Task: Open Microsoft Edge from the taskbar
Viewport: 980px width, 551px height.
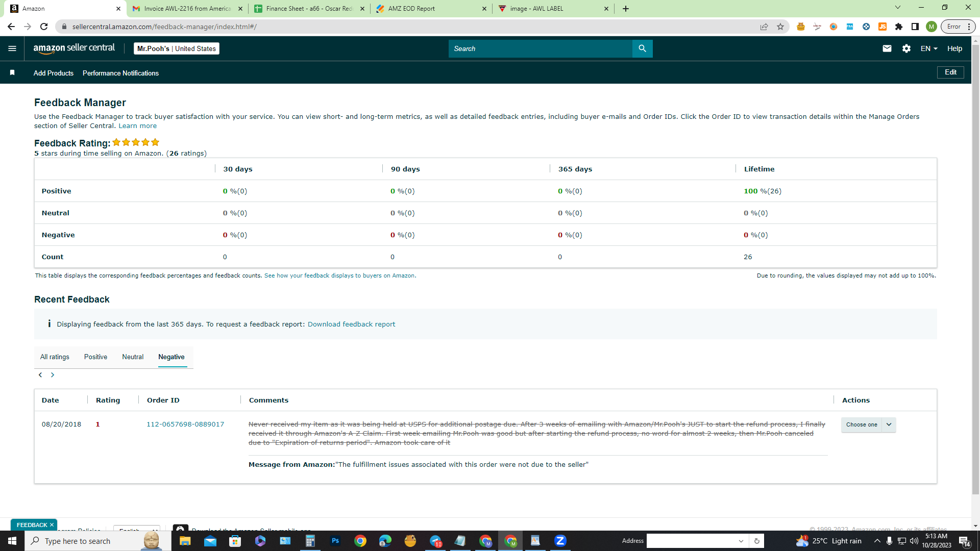Action: [385, 541]
